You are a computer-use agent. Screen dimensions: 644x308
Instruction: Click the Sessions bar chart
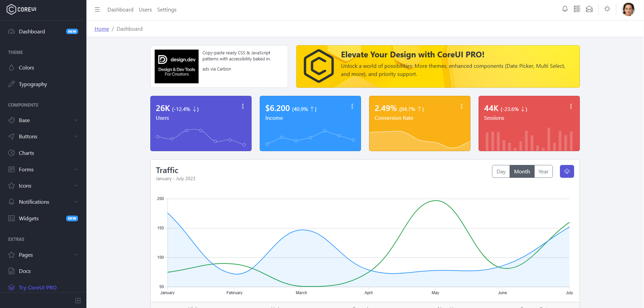tap(529, 139)
